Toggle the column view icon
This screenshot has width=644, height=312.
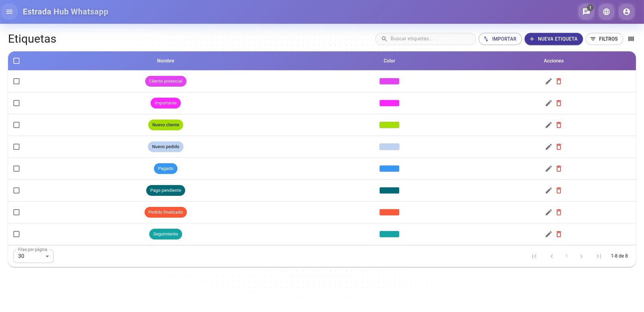point(631,39)
